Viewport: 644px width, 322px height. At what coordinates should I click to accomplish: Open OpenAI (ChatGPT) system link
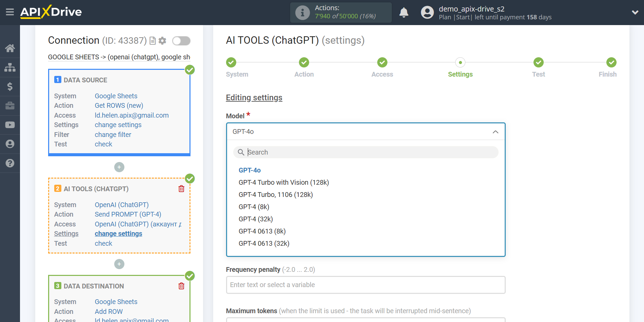122,205
